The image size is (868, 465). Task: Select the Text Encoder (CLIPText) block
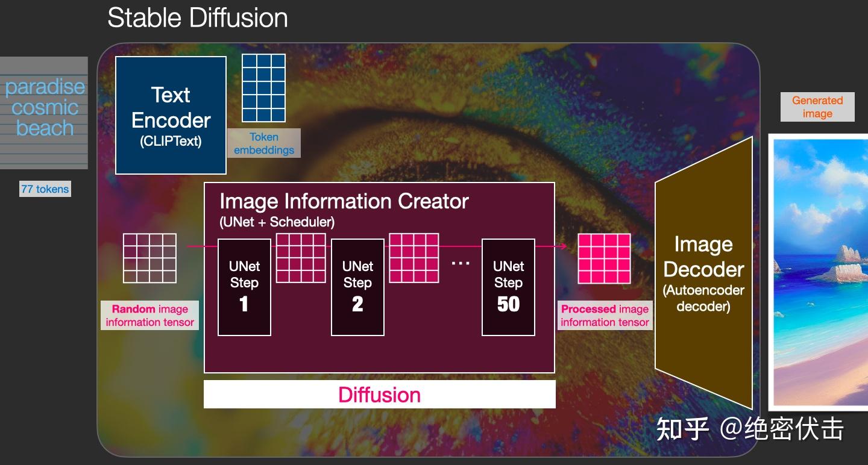[x=171, y=114]
